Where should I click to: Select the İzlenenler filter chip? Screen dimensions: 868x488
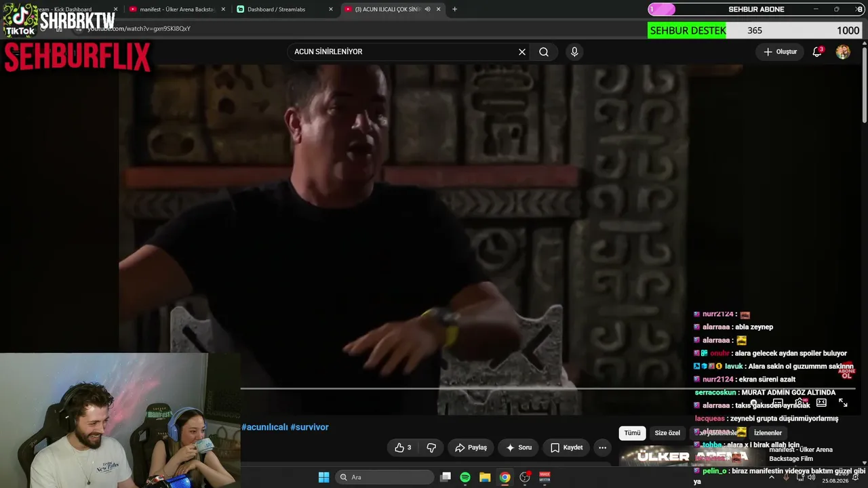click(768, 433)
